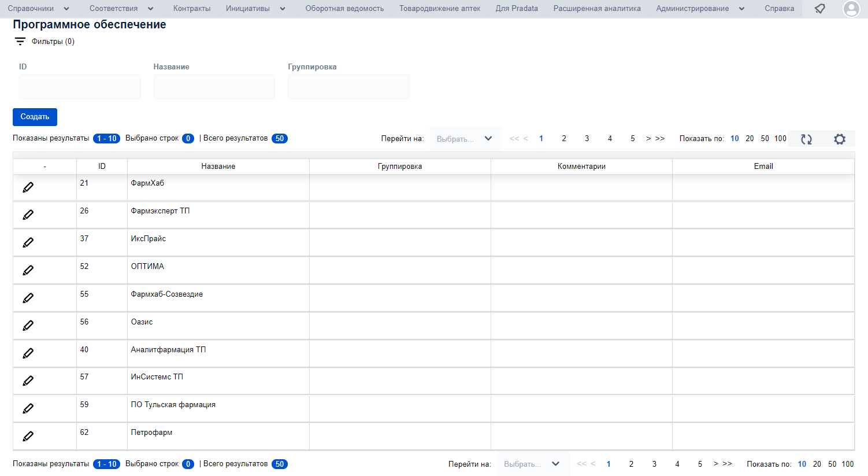Image resolution: width=868 pixels, height=476 pixels.
Task: Edit the ФармХаб row with pencil icon
Action: [28, 187]
